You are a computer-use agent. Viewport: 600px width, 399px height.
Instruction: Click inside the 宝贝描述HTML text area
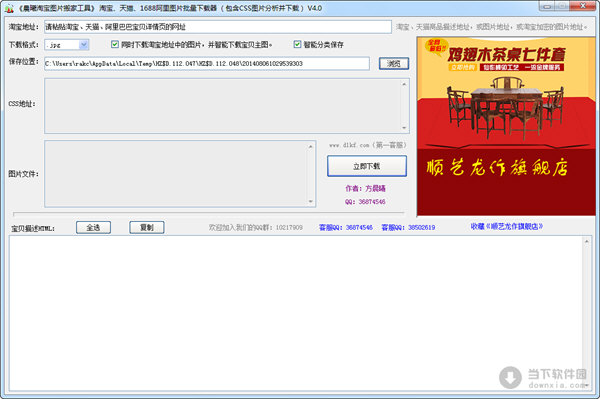tap(295, 313)
